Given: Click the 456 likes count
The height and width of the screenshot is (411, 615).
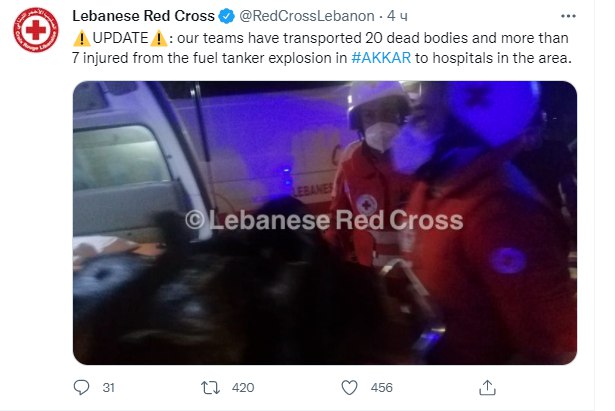Looking at the screenshot, I should click(381, 388).
